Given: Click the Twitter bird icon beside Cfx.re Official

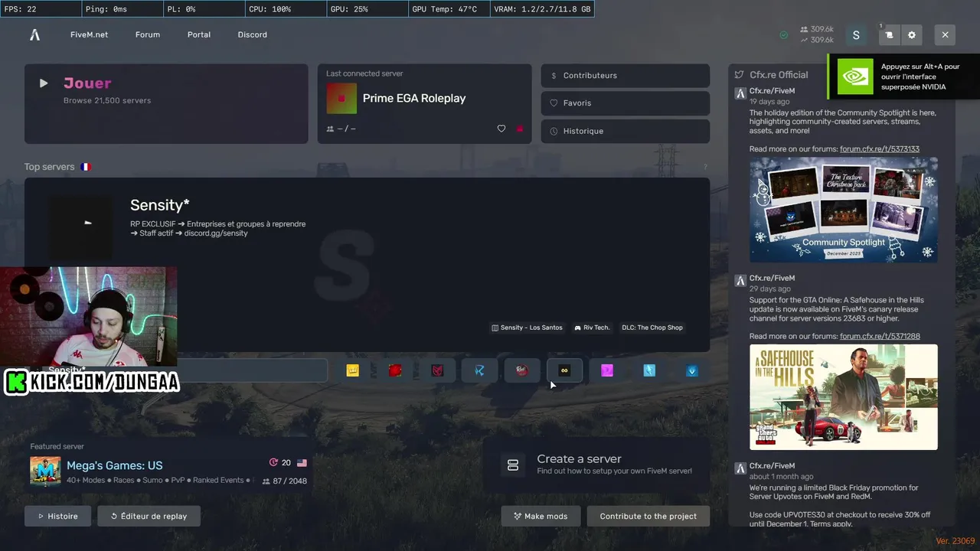Looking at the screenshot, I should [739, 75].
